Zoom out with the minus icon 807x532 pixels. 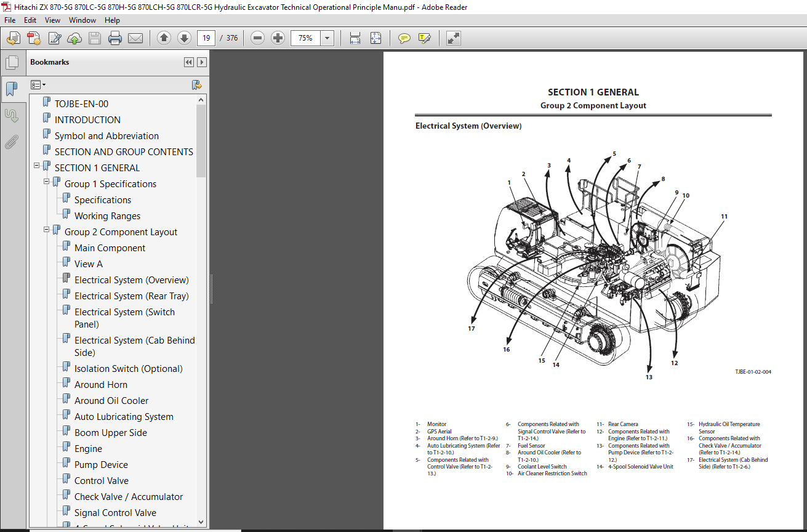(257, 38)
